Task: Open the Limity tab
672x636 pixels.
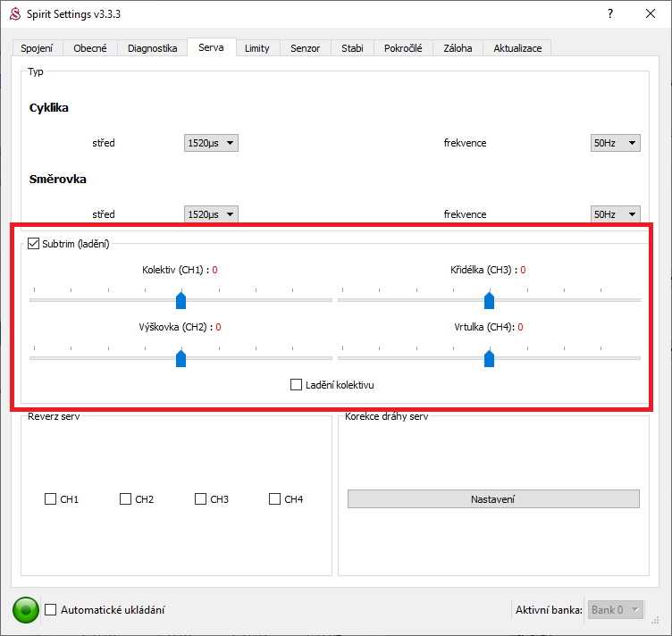Action: [257, 48]
